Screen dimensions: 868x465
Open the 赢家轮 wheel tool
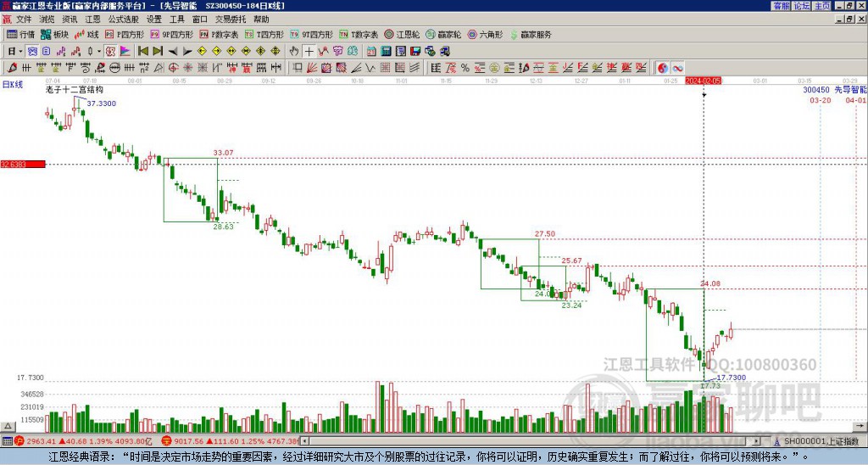(x=443, y=34)
